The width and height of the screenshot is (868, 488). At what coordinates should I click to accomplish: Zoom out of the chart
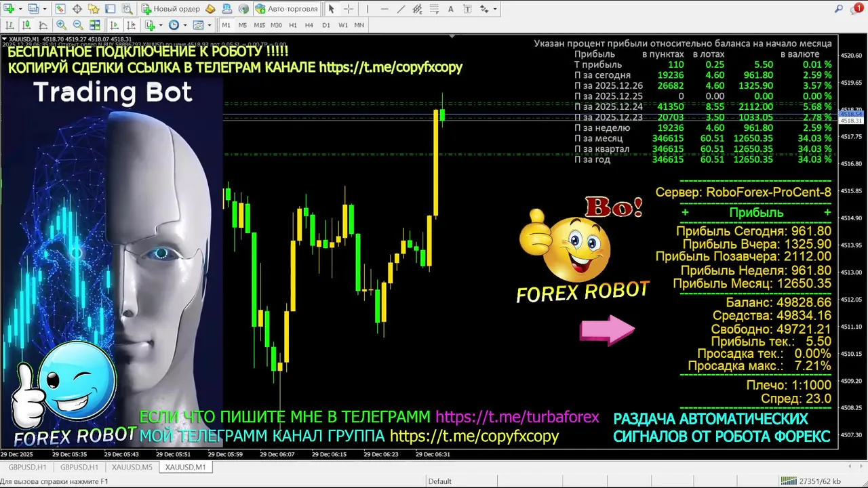coord(78,25)
